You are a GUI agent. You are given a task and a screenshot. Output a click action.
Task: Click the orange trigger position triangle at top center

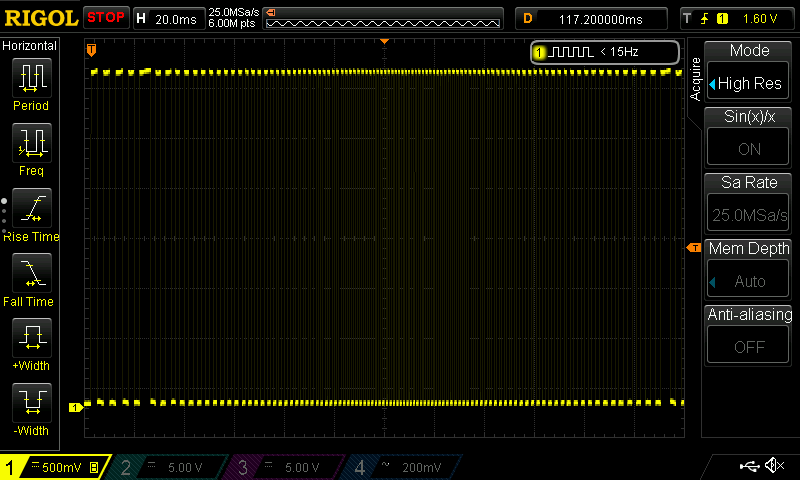click(385, 41)
